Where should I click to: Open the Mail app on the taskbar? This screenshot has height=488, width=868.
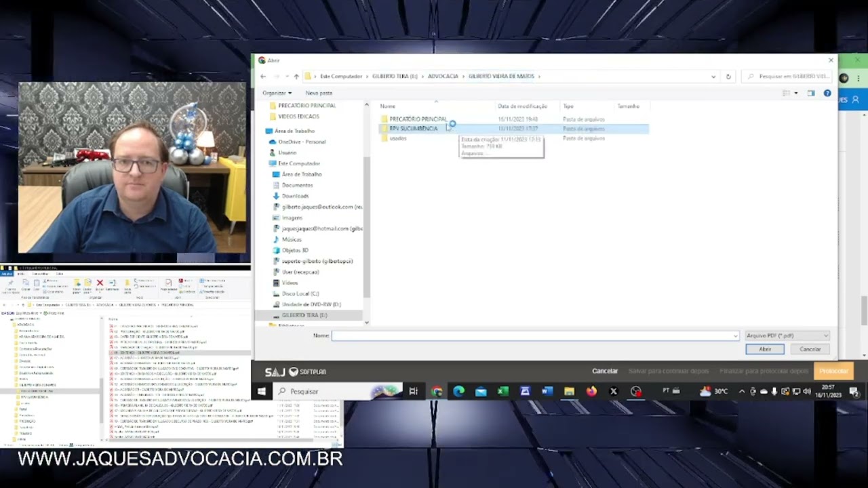[x=481, y=391]
